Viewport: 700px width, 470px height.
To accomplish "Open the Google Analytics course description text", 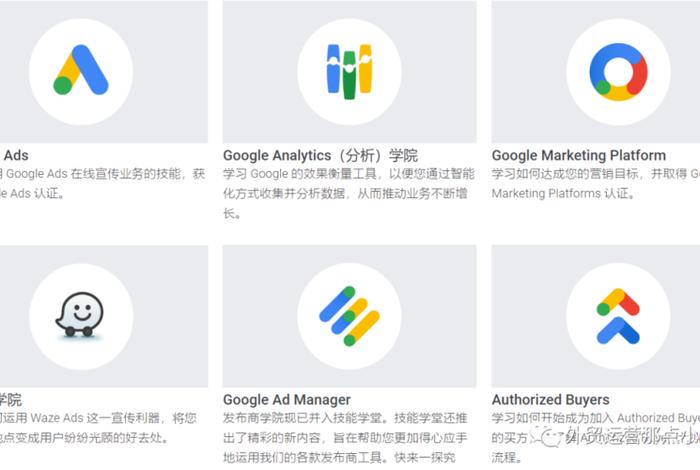I will pos(349,193).
